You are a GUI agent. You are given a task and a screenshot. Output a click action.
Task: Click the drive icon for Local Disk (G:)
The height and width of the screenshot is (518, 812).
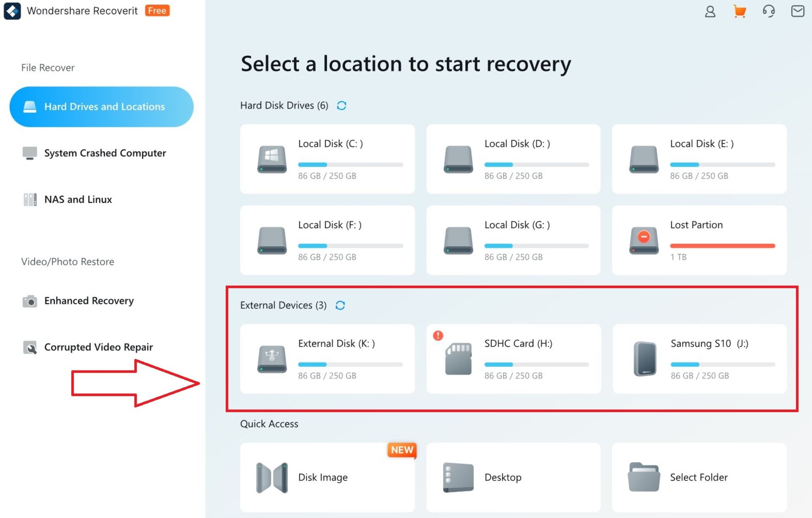458,240
